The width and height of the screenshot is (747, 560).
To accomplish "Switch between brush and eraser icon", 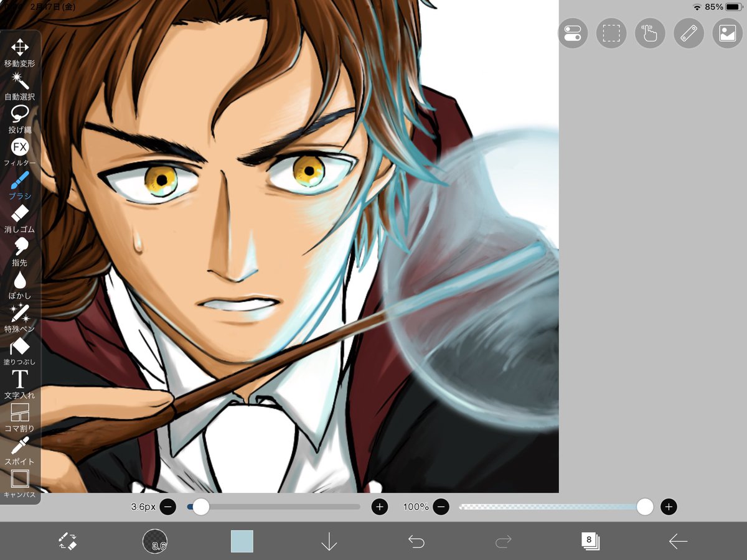I will tap(68, 541).
